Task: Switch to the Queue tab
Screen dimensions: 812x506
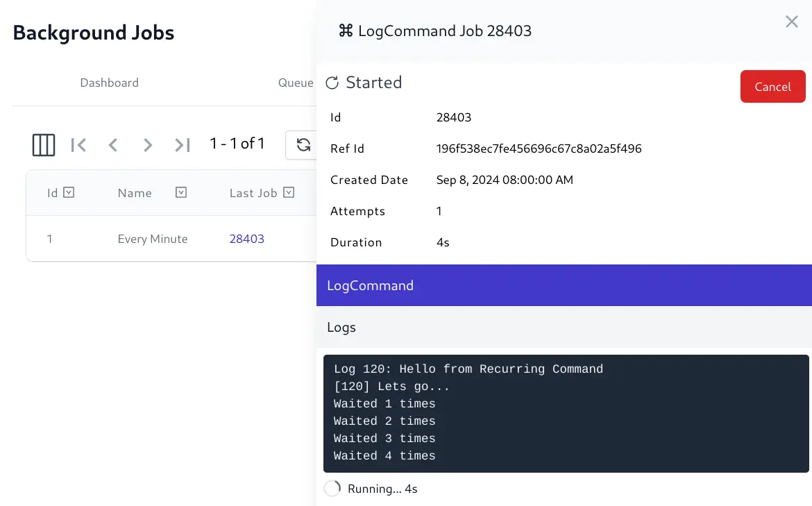Action: pyautogui.click(x=296, y=83)
